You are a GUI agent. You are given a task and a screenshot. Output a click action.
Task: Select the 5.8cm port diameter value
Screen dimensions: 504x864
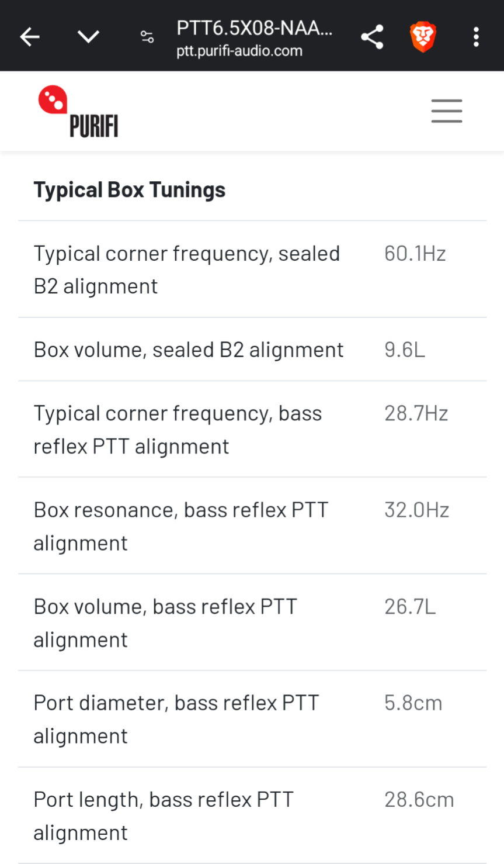click(413, 703)
